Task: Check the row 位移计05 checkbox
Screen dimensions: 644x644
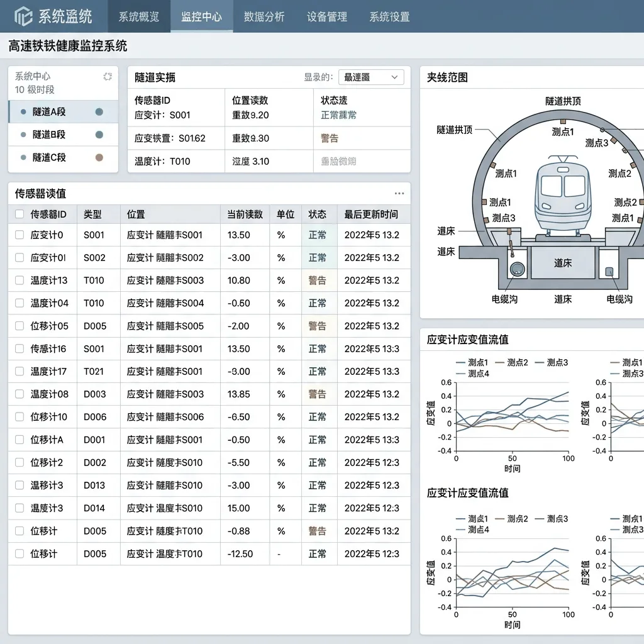Action: pyautogui.click(x=19, y=326)
